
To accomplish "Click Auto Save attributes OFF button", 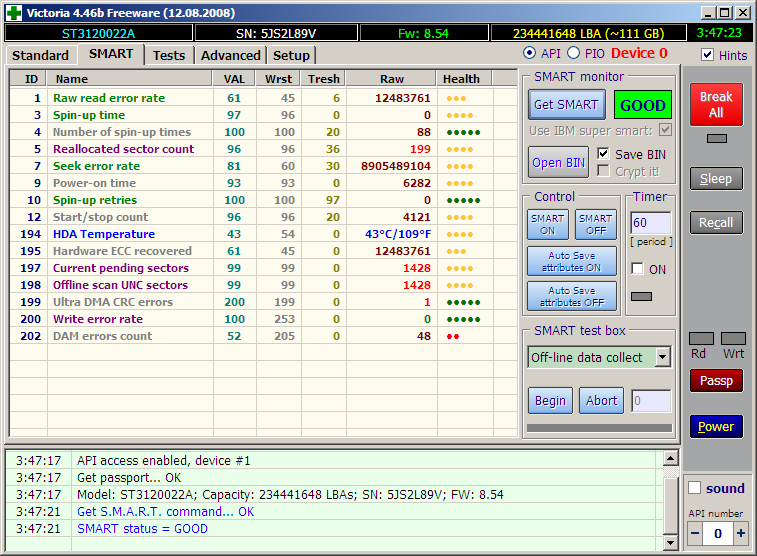I will click(x=572, y=296).
